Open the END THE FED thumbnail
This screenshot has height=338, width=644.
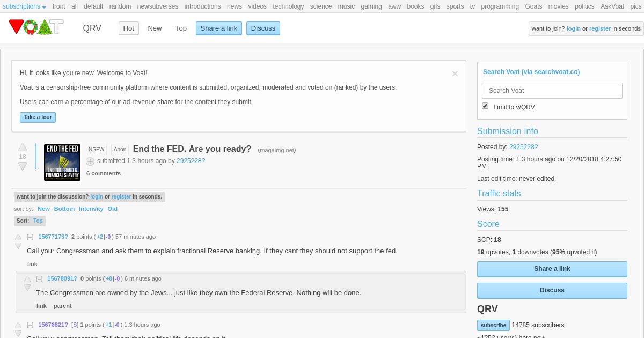(62, 162)
